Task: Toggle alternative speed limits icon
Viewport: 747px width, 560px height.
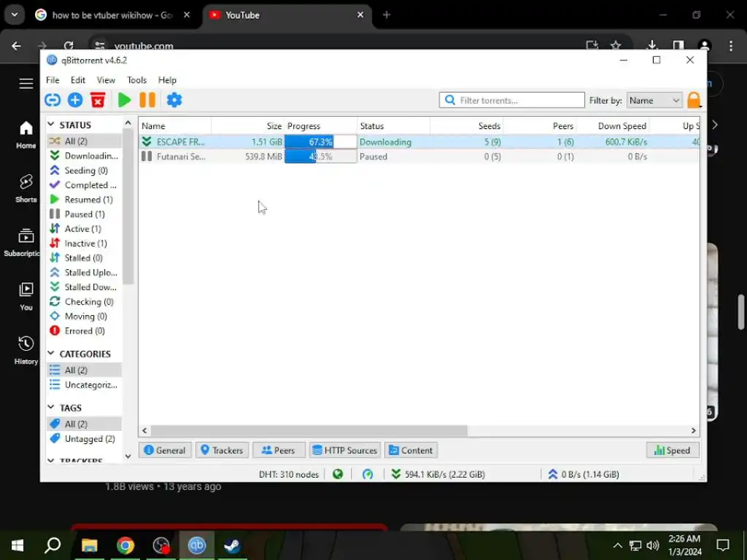Action: pos(368,474)
